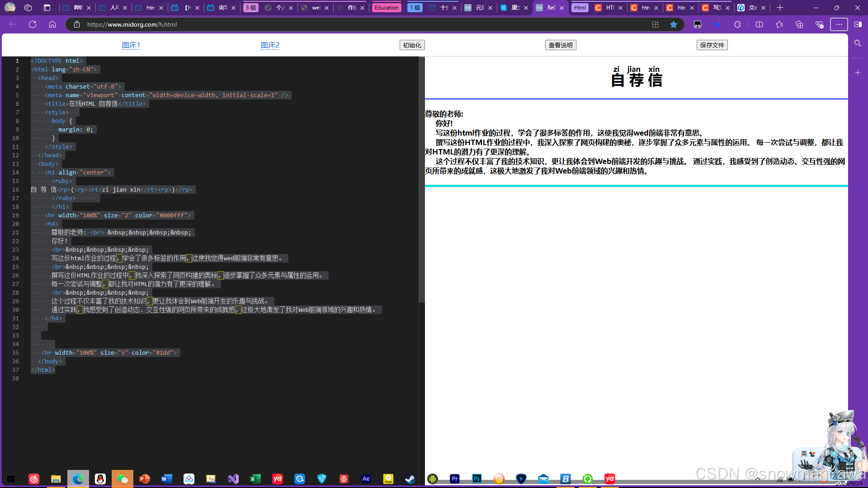
Task: Open the Browser essentials heart icon
Action: (819, 24)
